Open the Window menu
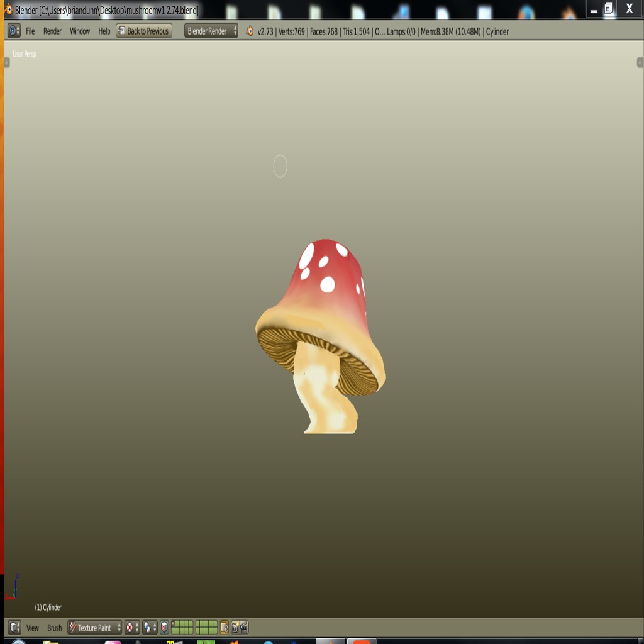Screen dimensions: 644x644 [x=80, y=31]
